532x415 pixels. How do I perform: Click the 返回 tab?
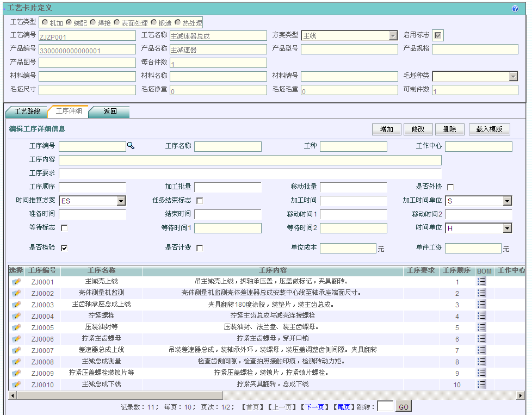click(x=110, y=112)
